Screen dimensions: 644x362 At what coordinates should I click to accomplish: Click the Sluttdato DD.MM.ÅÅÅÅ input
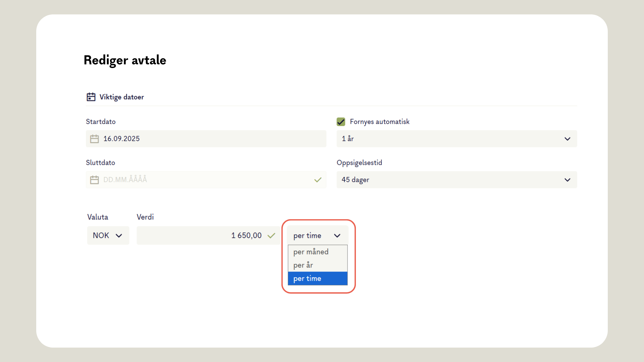tap(201, 180)
